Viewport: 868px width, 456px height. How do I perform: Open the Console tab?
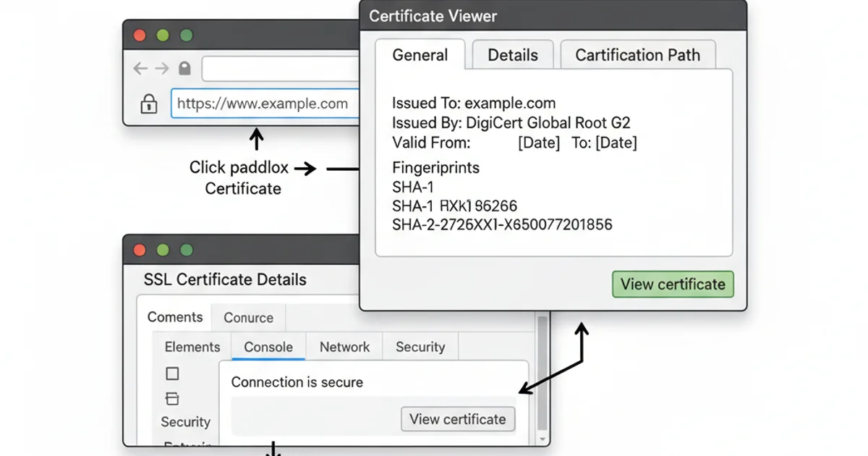[x=268, y=347]
